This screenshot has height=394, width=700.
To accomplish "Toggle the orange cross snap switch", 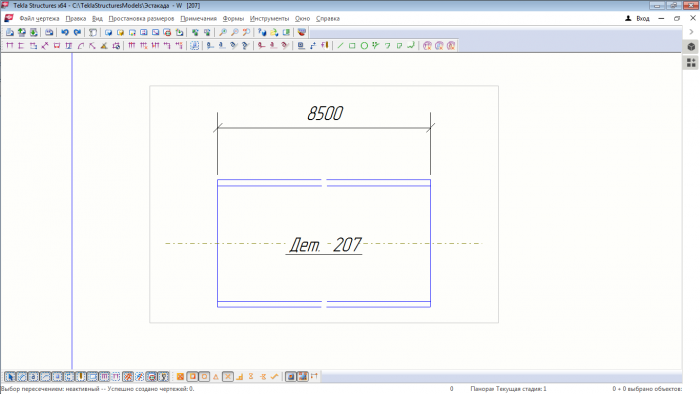I will coord(228,377).
